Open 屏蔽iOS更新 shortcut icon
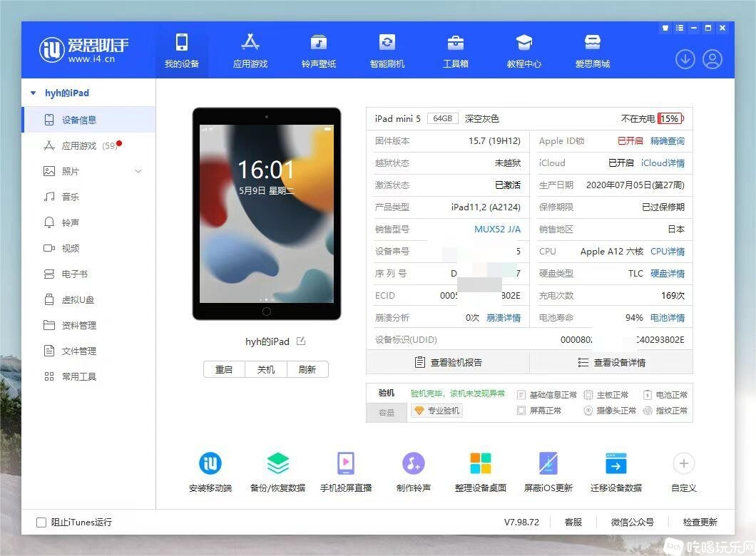Screen dimensions: 756x556 coord(548,463)
